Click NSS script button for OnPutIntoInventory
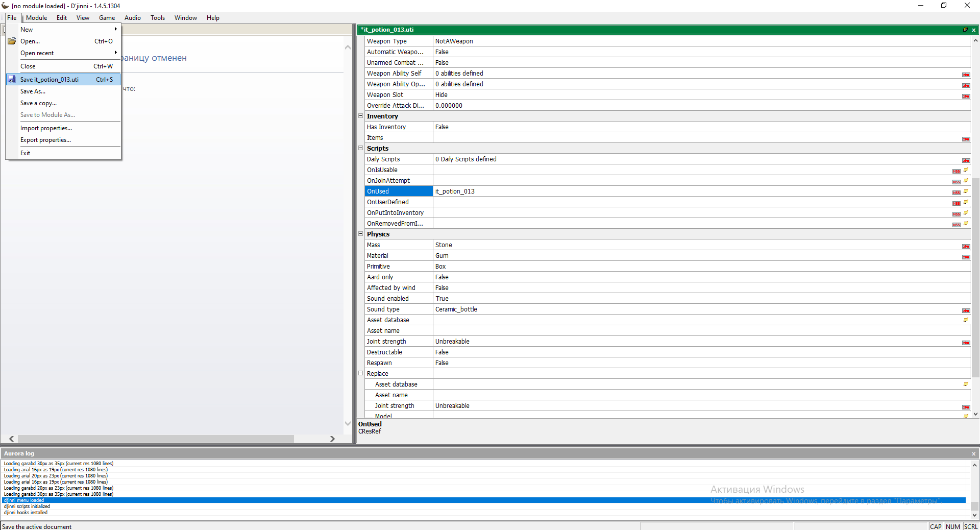This screenshot has width=980, height=530. 956,214
